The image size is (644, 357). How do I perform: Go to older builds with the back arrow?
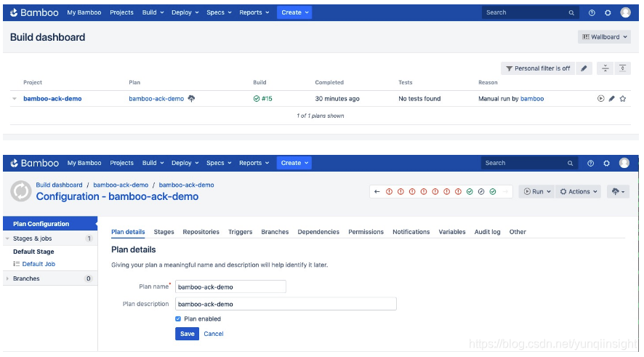tap(377, 191)
